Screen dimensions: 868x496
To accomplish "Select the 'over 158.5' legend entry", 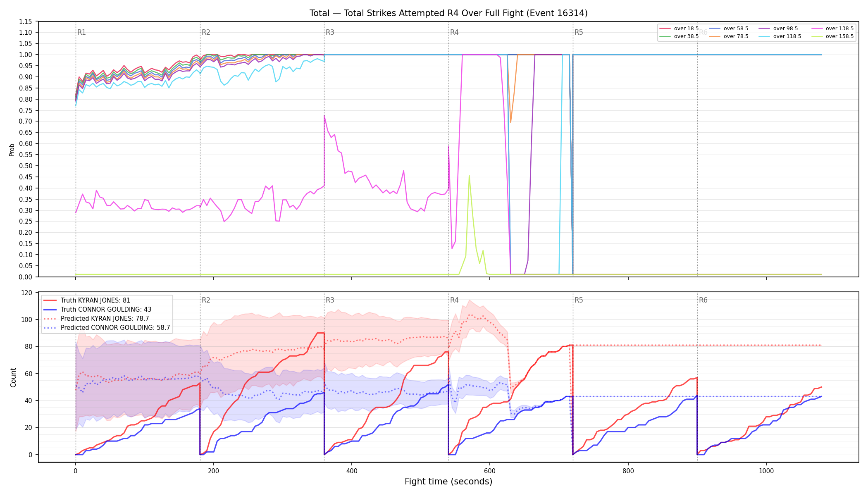I will 832,36.
